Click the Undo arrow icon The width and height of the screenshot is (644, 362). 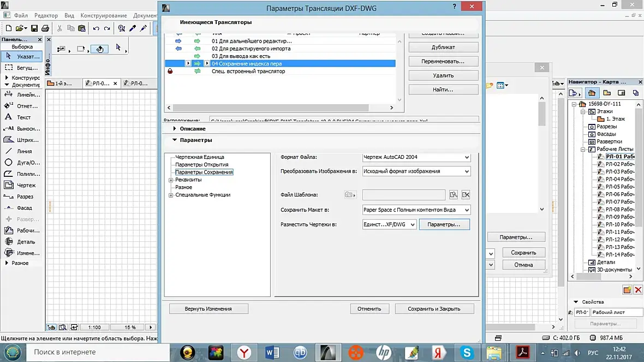click(96, 28)
